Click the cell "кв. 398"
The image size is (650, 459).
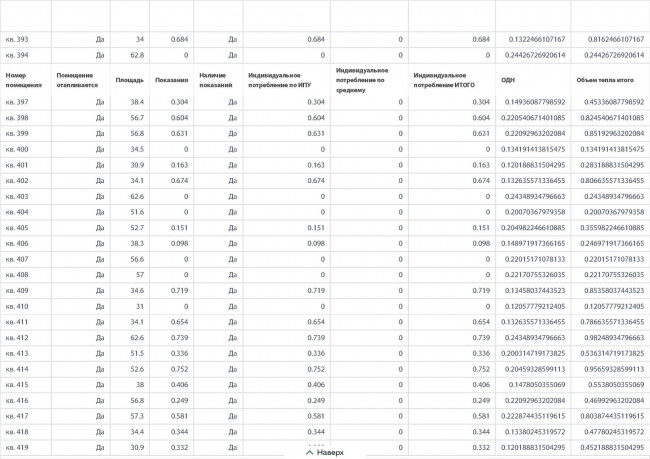pos(17,118)
